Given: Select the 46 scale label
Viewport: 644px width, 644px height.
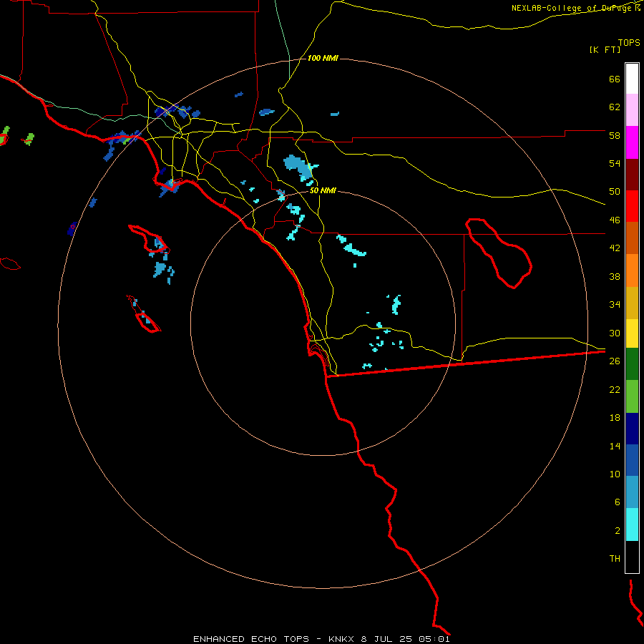Looking at the screenshot, I should pyautogui.click(x=615, y=220).
